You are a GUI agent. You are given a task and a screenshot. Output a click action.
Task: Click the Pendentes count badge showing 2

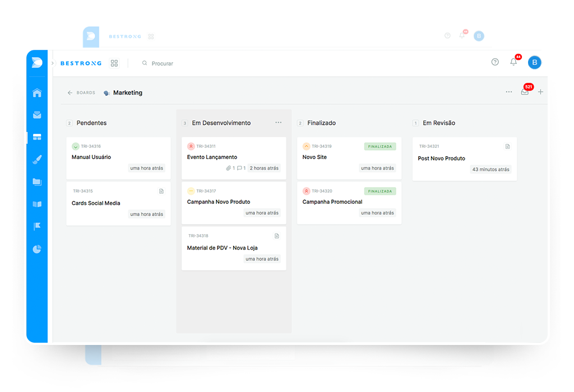tap(69, 123)
